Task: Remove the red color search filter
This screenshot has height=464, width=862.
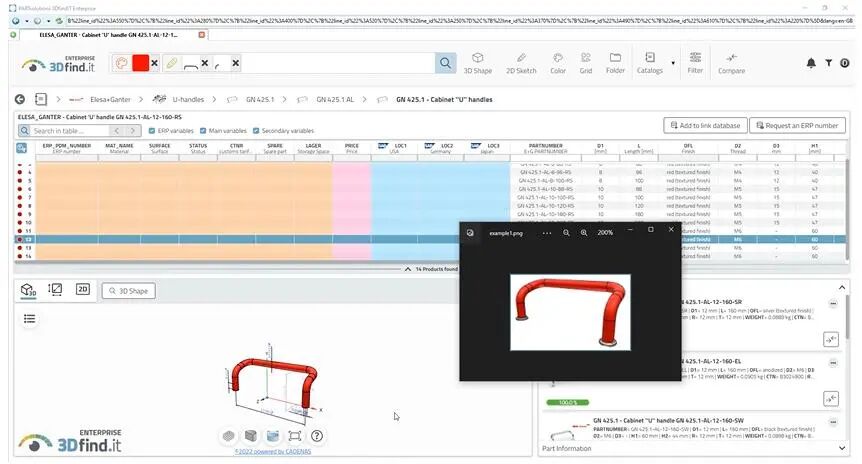Action: 154,63
